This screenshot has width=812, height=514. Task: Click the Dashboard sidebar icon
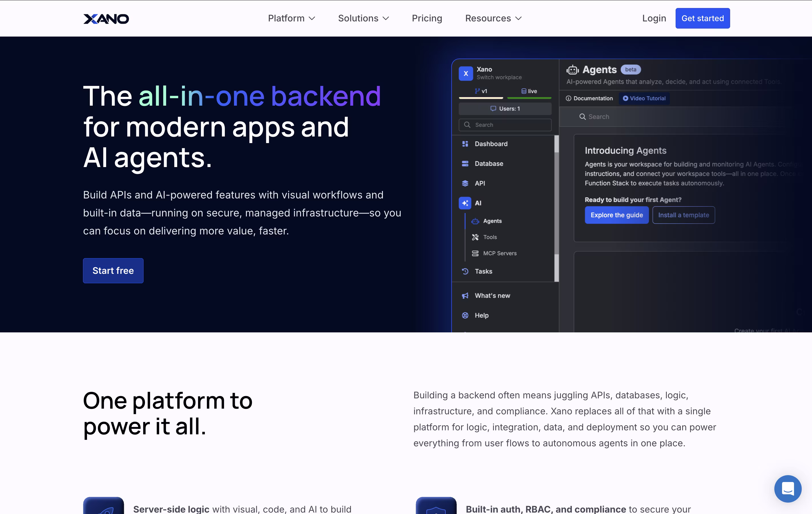pyautogui.click(x=465, y=144)
